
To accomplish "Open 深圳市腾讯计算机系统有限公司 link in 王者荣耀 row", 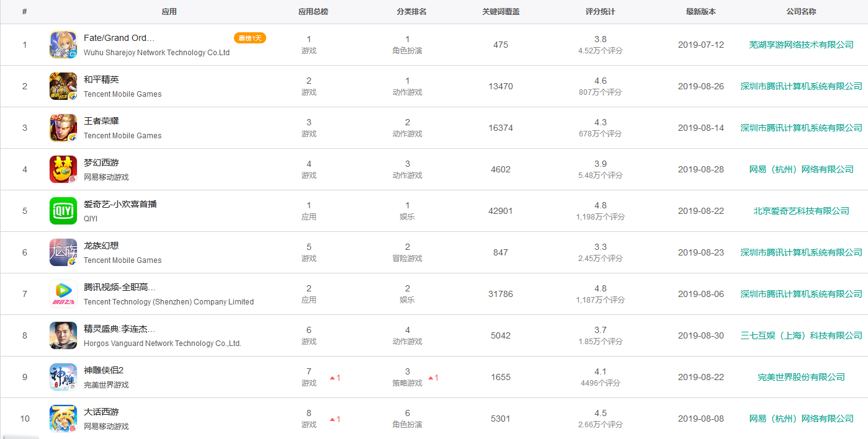I will point(802,128).
